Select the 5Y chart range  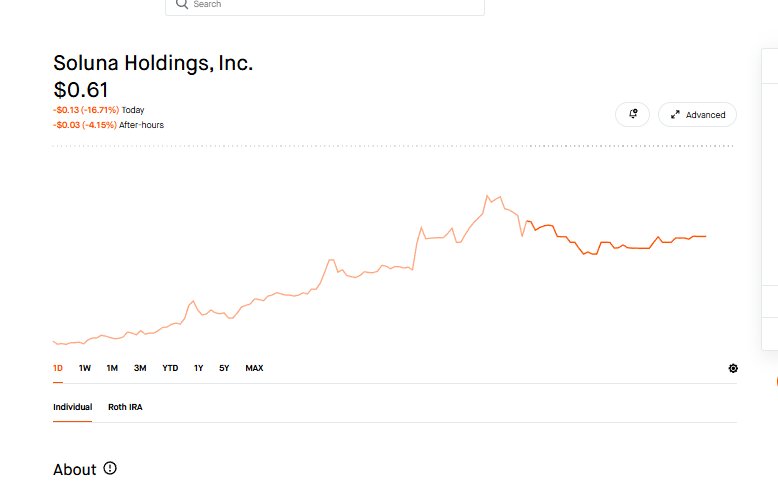coord(224,368)
